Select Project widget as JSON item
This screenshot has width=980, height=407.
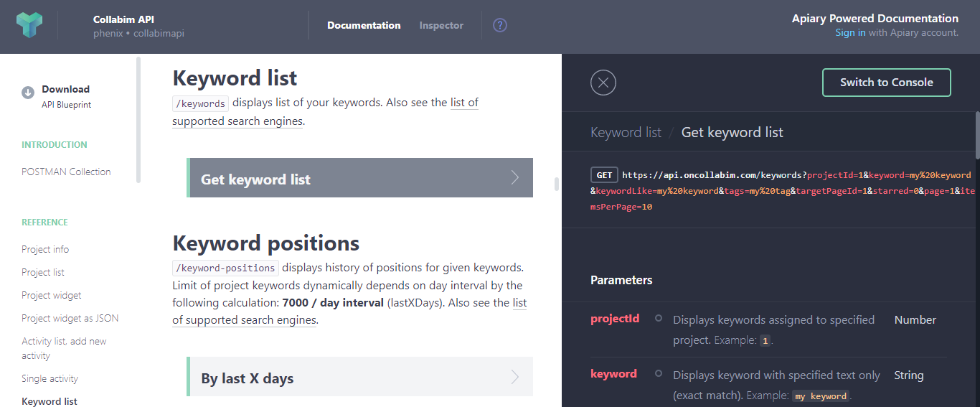tap(70, 318)
